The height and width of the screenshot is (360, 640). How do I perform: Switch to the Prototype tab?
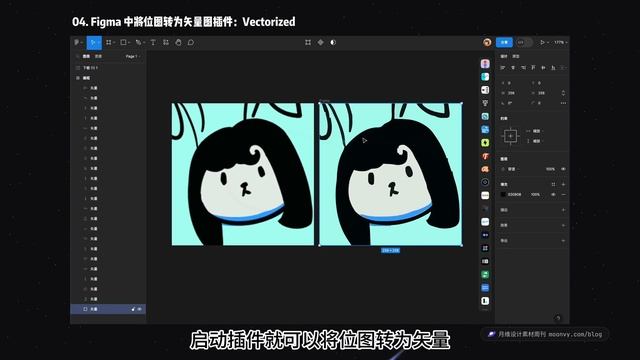516,56
